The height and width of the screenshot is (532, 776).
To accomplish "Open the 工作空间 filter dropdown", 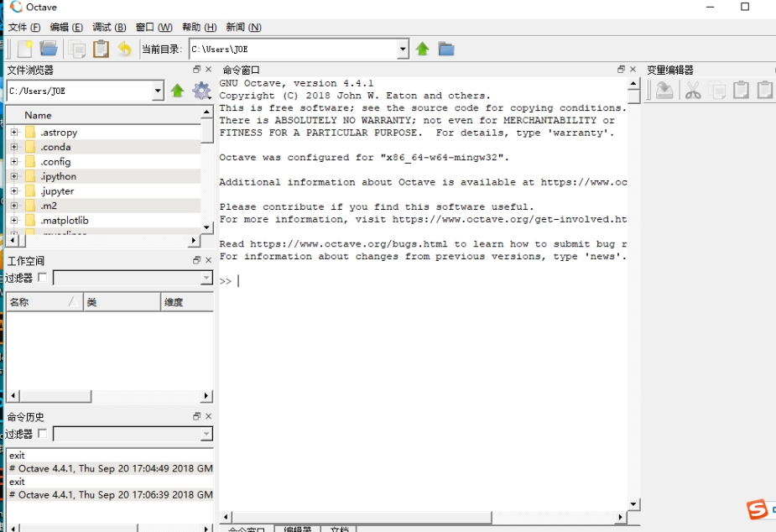I will click(x=207, y=278).
